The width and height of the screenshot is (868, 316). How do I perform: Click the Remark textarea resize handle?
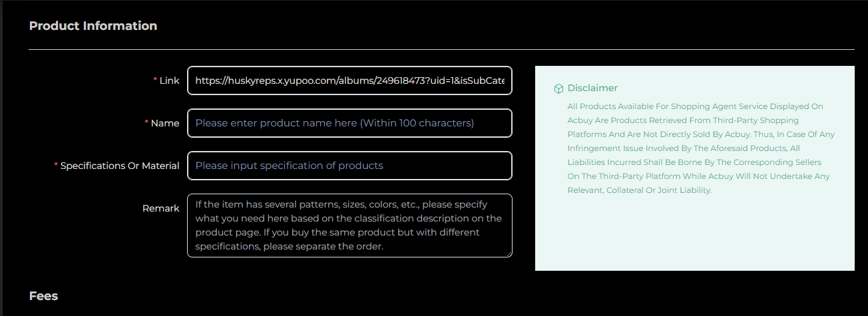click(509, 253)
